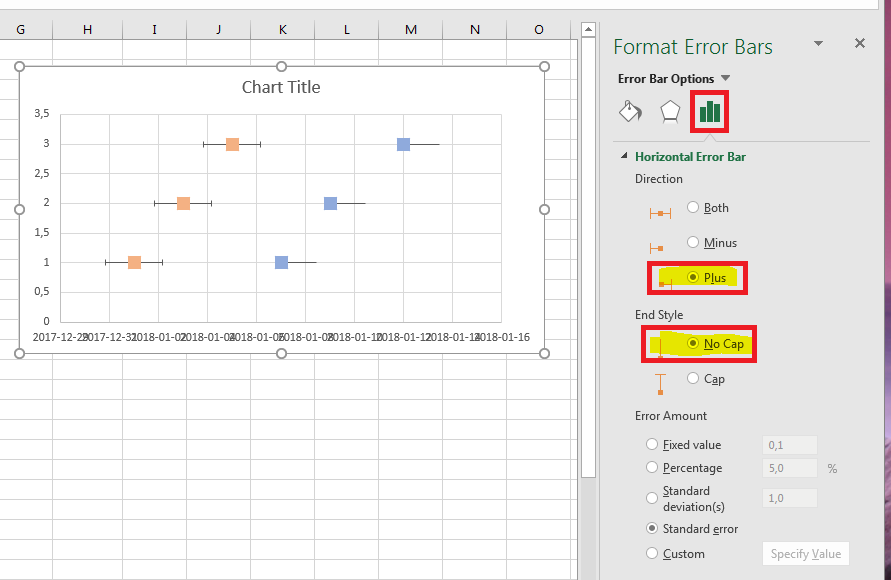Select column header J
Screen dimensions: 891x580
point(218,30)
